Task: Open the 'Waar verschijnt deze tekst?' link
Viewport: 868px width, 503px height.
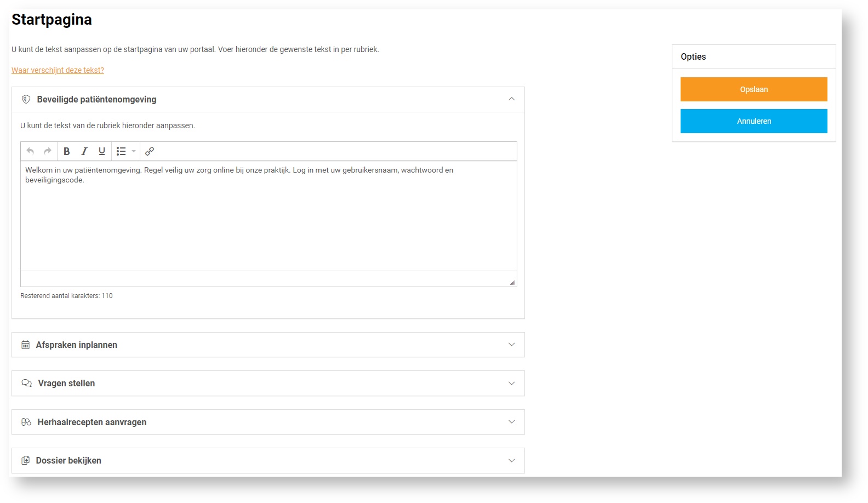Action: point(58,70)
